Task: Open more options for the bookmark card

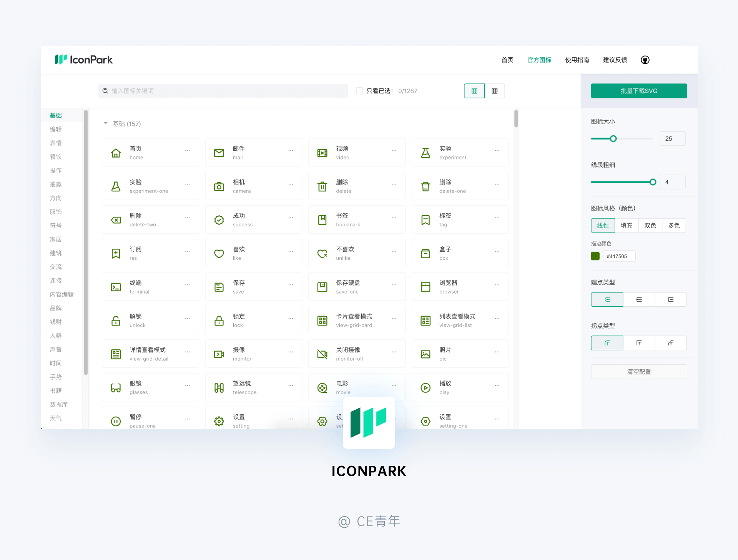Action: [x=394, y=218]
